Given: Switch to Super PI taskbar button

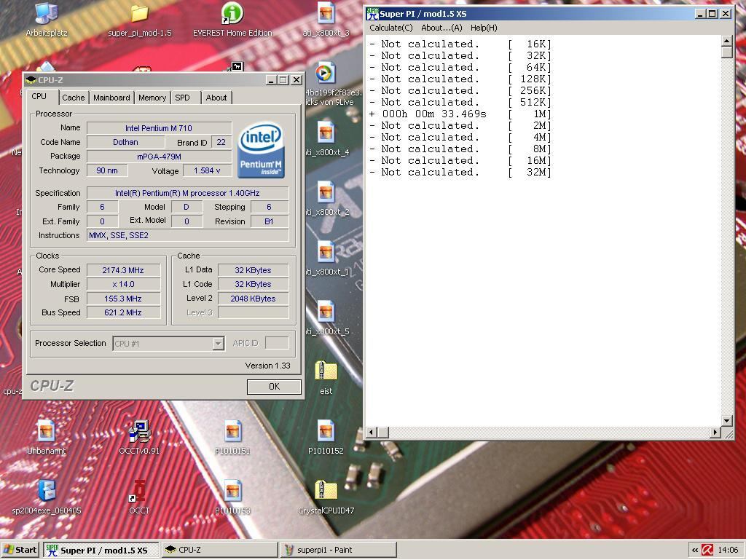Looking at the screenshot, I should 101,550.
